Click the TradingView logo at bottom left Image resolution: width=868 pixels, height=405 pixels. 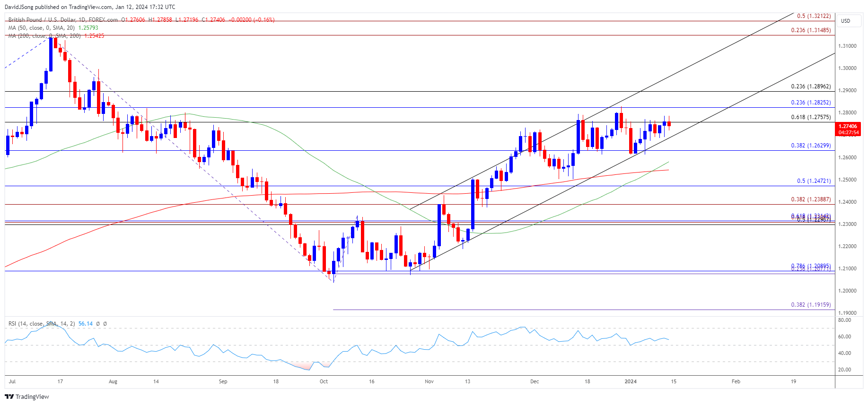(27, 396)
